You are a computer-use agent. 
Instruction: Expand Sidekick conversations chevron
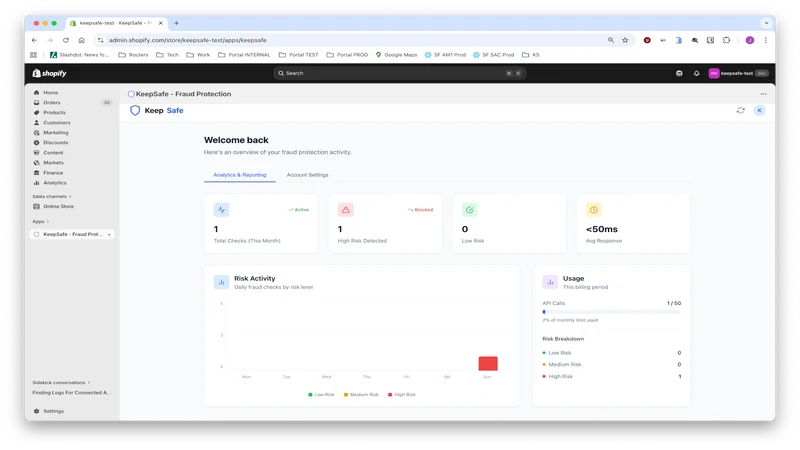[88, 383]
